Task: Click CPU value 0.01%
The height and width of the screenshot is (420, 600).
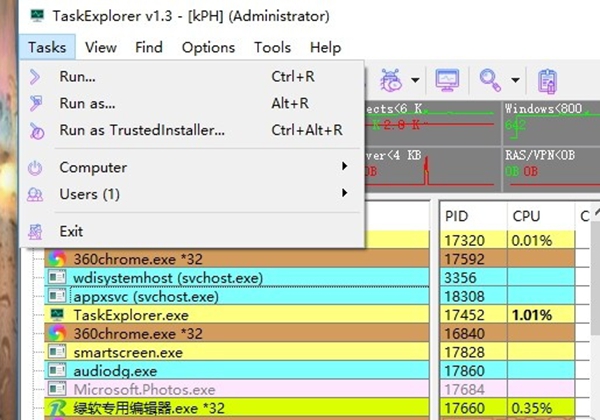Action: (x=541, y=241)
